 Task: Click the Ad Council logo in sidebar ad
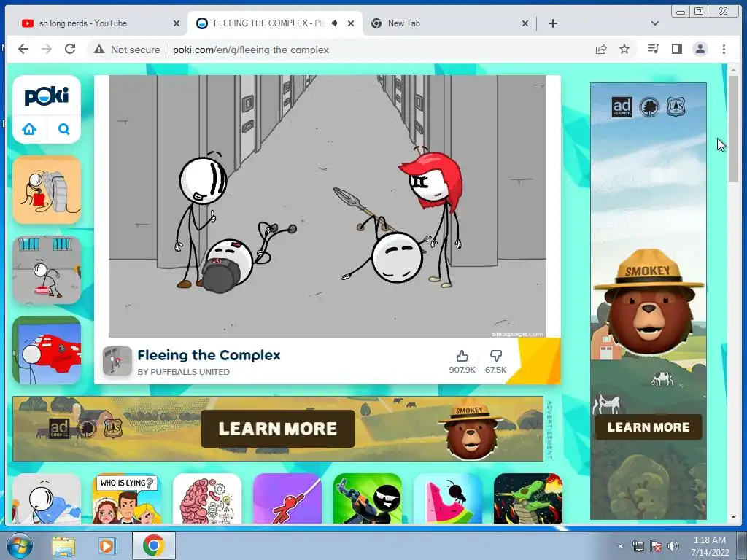622,107
